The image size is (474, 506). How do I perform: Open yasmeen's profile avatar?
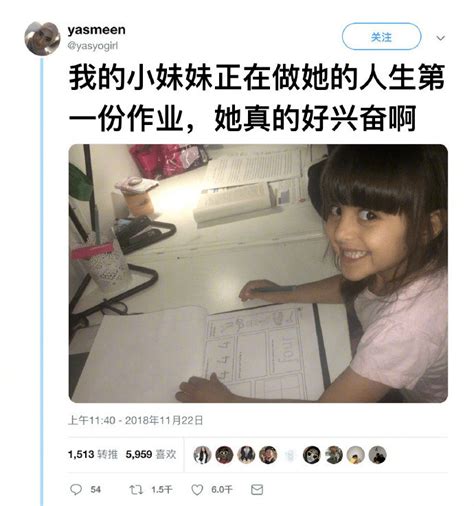point(42,38)
